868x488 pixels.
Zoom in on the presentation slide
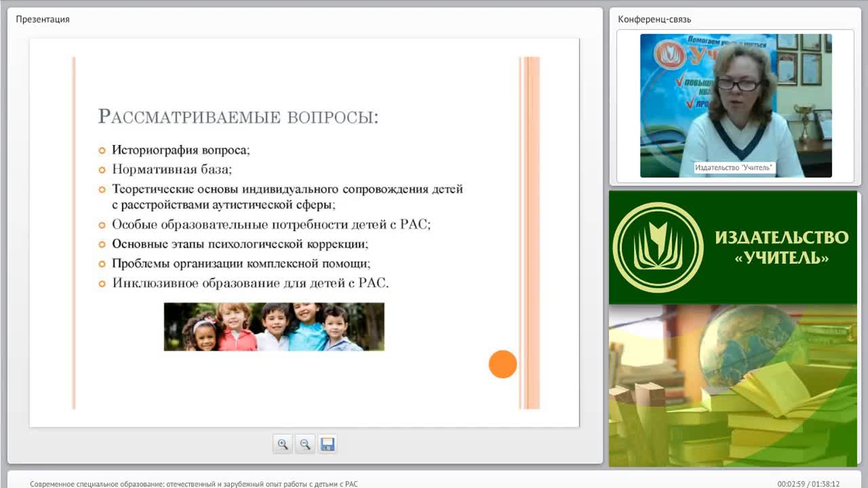[x=282, y=444]
